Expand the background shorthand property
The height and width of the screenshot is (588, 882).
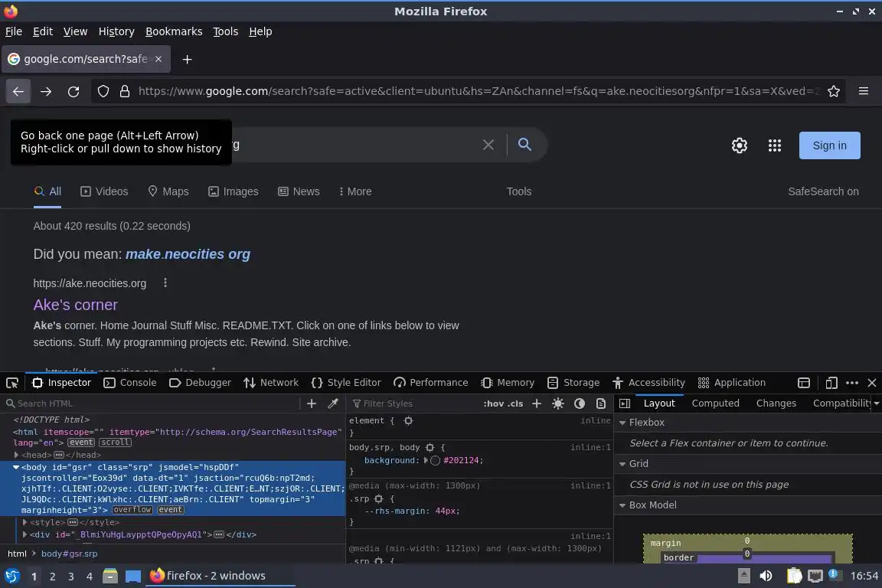pyautogui.click(x=426, y=460)
